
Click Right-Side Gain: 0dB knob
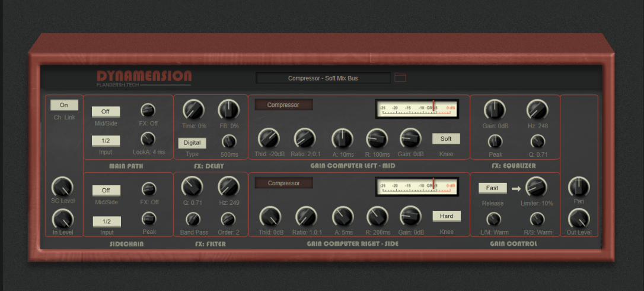coord(411,217)
